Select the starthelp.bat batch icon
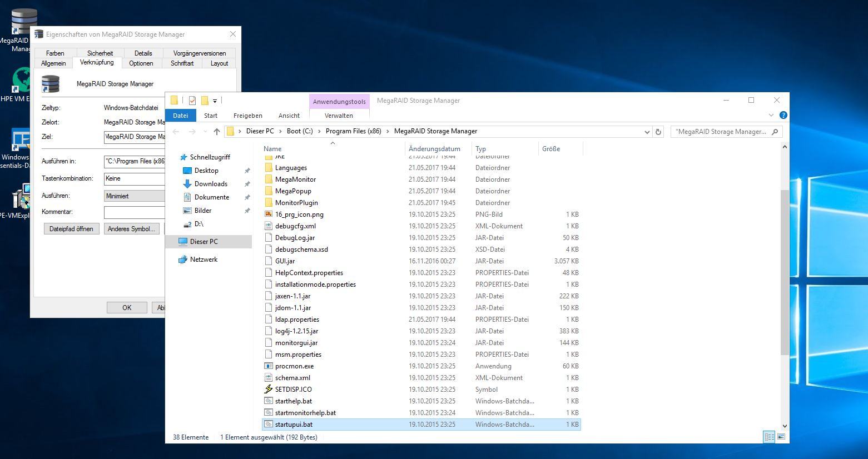 (269, 401)
